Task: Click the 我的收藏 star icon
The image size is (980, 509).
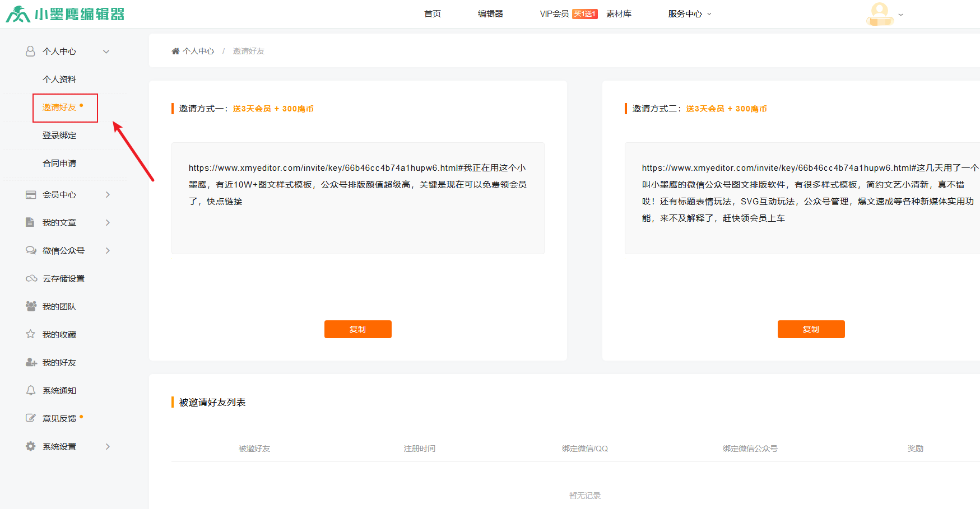Action: [30, 334]
